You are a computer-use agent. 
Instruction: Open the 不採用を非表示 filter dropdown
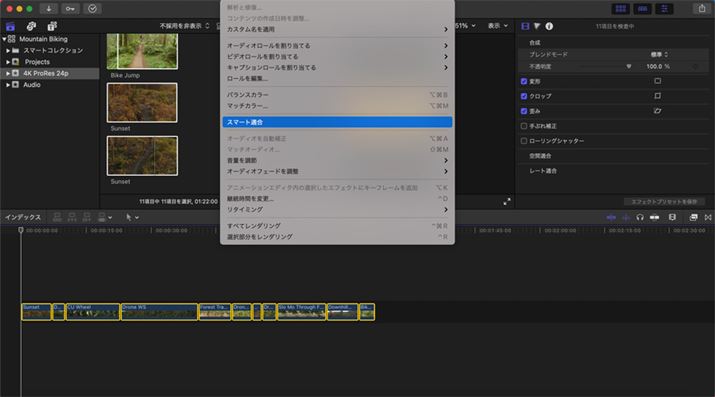(184, 26)
